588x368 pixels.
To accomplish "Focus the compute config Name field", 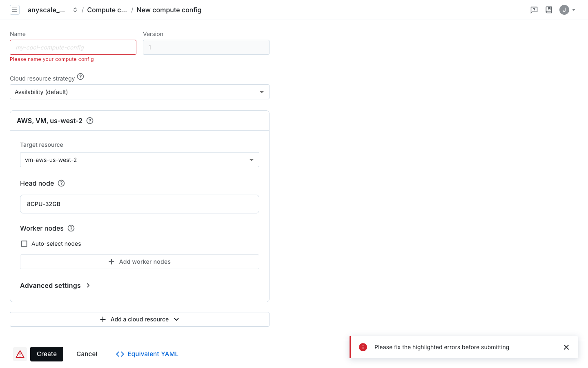I will click(x=73, y=47).
